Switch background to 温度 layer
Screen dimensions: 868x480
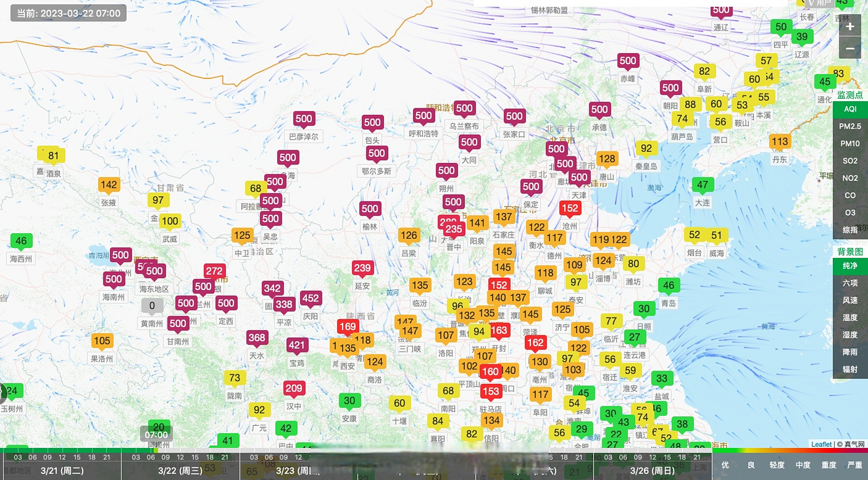click(x=850, y=318)
